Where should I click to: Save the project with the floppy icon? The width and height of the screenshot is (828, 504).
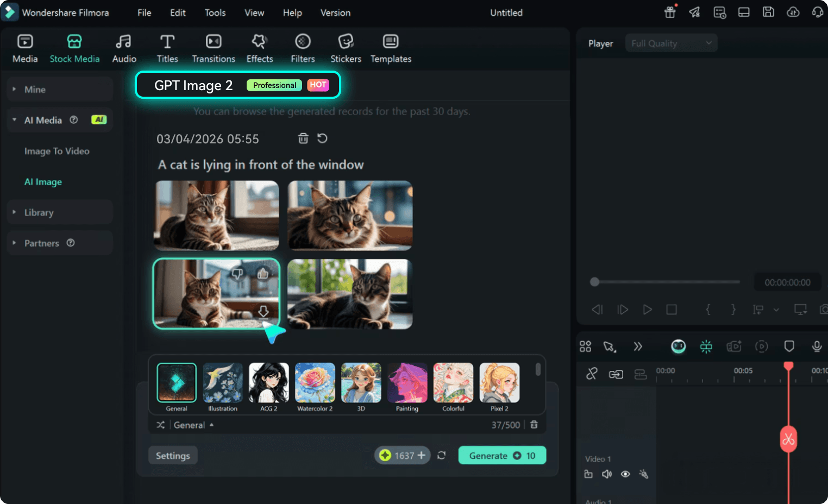[768, 12]
